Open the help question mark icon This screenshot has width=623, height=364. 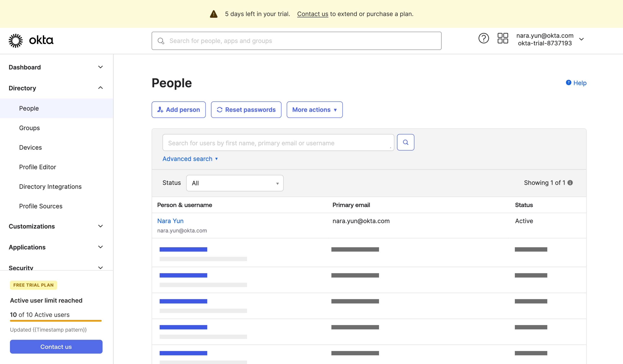coord(483,39)
